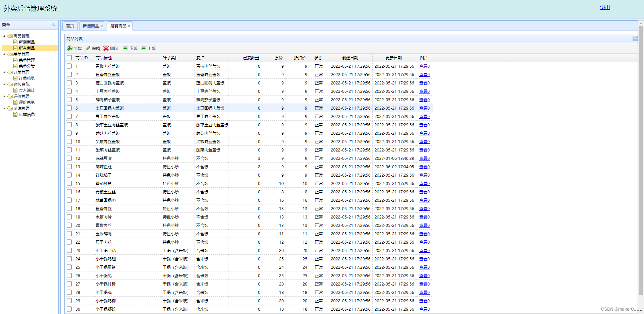Click the page vertical scrollbar thumb
The width and height of the screenshot is (644, 314).
pos(641,161)
